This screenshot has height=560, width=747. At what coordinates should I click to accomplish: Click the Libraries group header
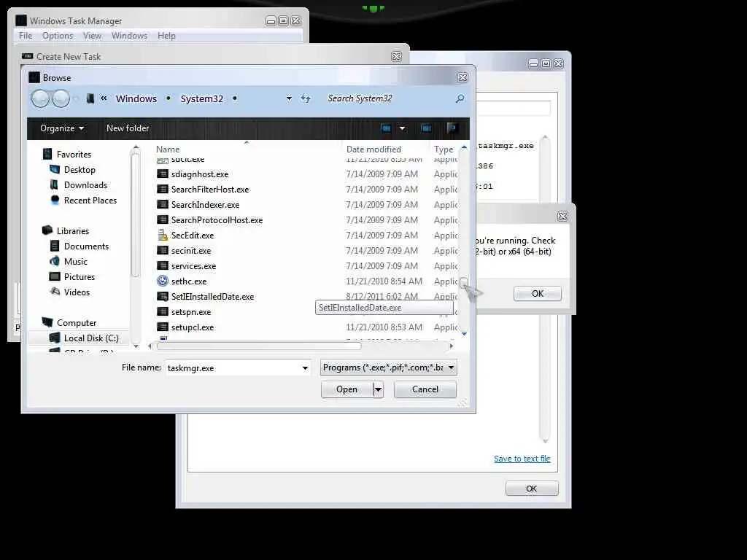click(x=73, y=231)
